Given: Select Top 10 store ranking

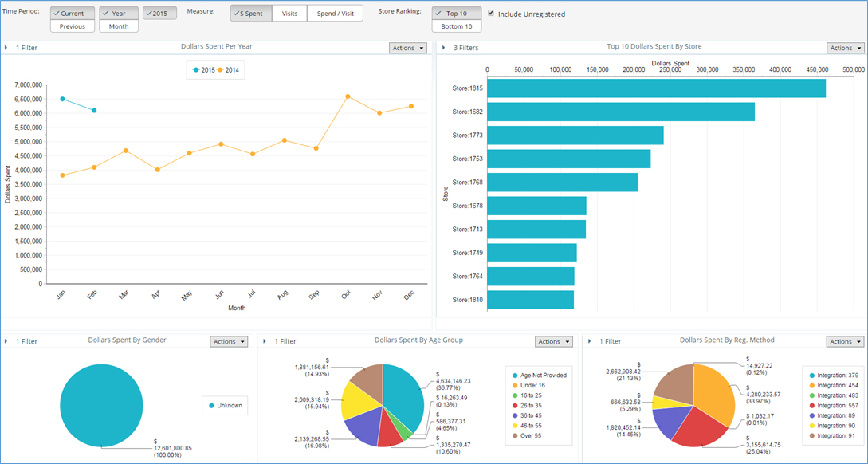Looking at the screenshot, I should click(457, 14).
